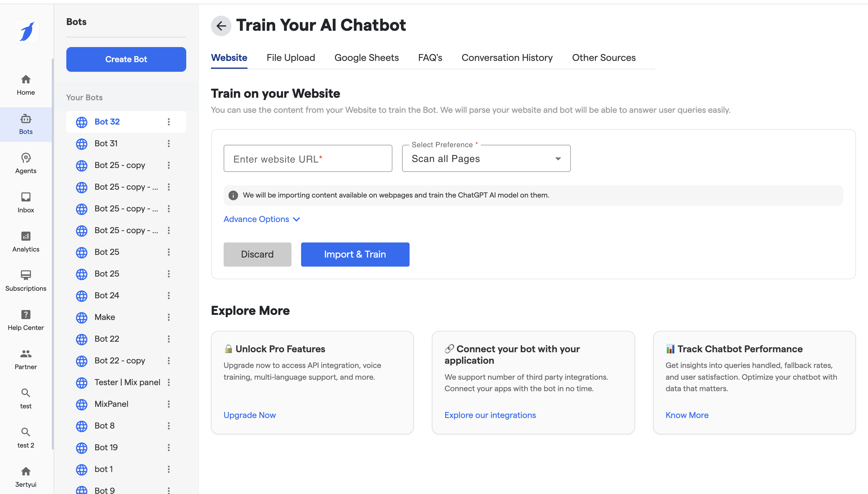The width and height of the screenshot is (868, 494).
Task: Open three-dot menu for Make bot
Action: [x=168, y=317]
